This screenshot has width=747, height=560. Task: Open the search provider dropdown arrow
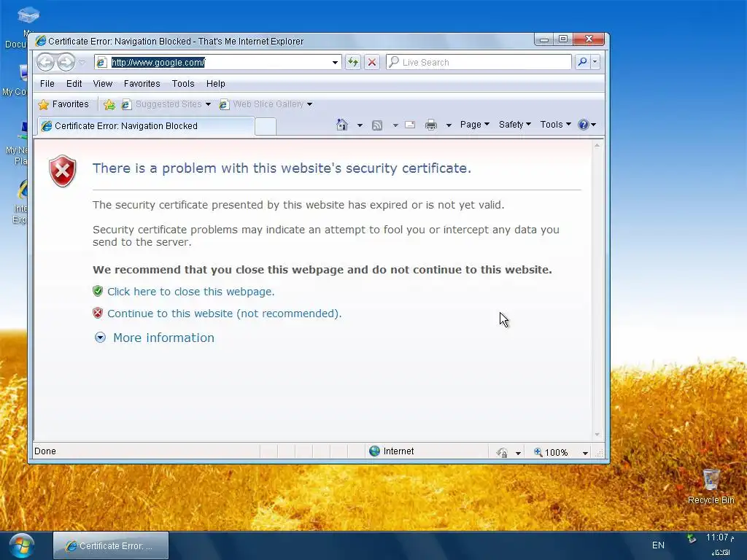click(595, 62)
